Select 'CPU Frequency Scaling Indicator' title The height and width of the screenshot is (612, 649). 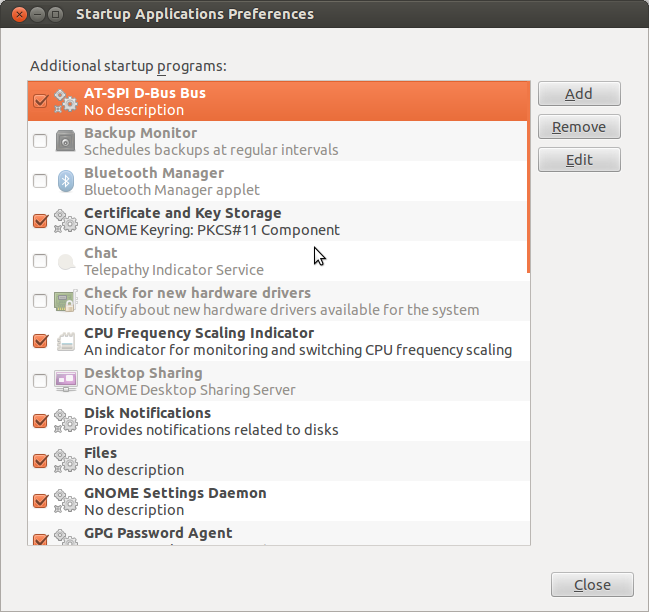(199, 333)
